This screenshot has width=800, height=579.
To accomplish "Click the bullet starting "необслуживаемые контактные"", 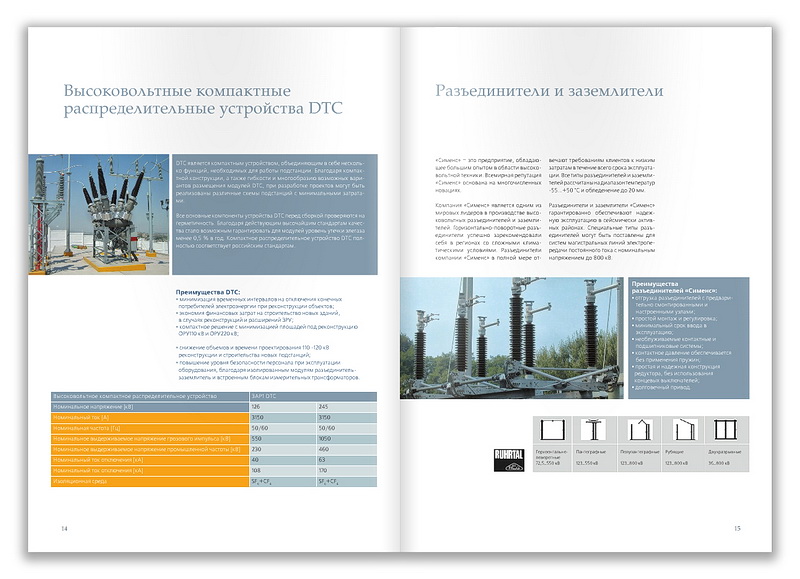I will pos(674,342).
